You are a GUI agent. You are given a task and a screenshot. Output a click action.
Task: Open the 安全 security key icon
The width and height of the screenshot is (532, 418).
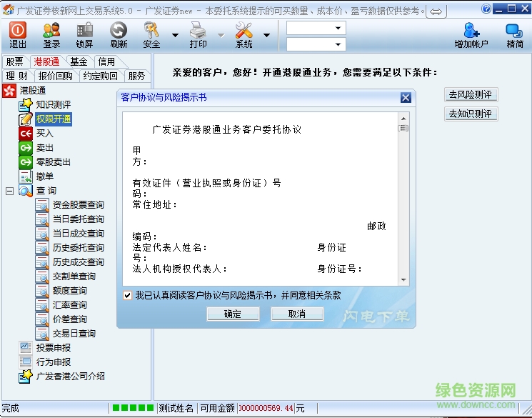point(151,30)
